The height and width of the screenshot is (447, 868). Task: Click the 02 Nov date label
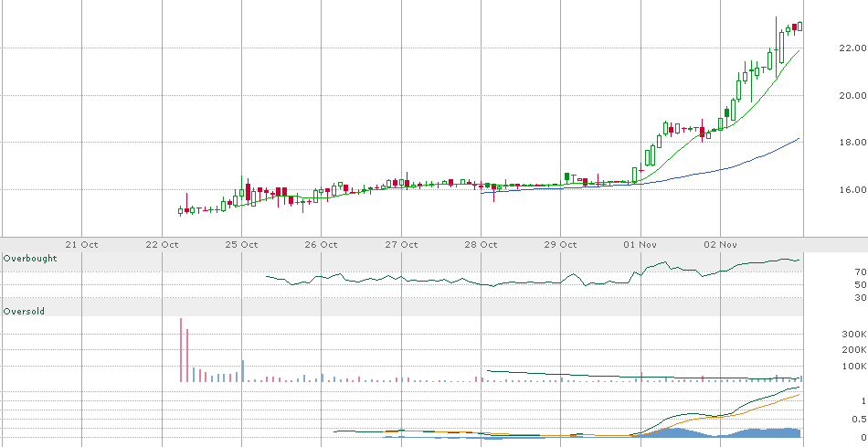pyautogui.click(x=720, y=244)
